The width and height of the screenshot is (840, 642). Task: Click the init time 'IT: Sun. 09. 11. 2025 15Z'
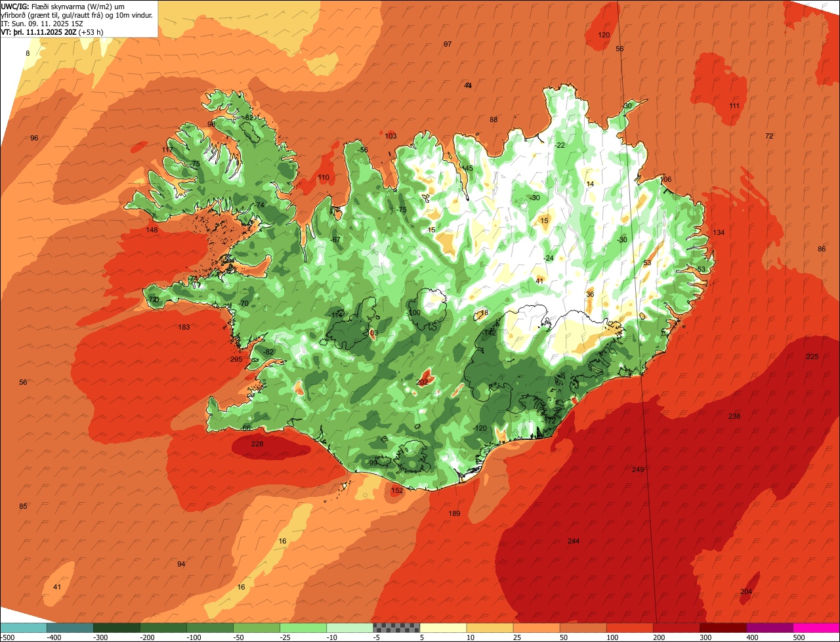tap(42, 23)
